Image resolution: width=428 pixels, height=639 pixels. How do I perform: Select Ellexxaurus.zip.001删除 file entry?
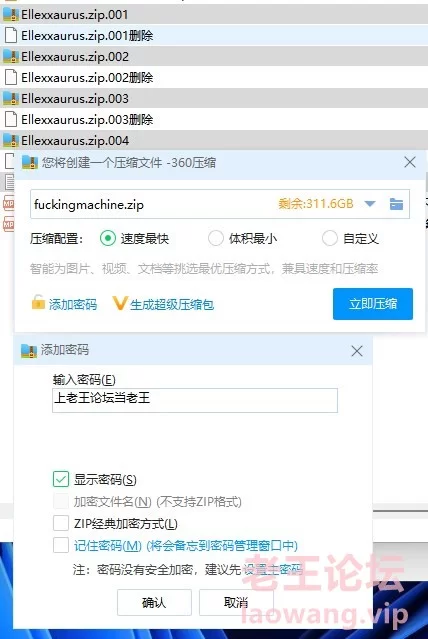pos(214,36)
